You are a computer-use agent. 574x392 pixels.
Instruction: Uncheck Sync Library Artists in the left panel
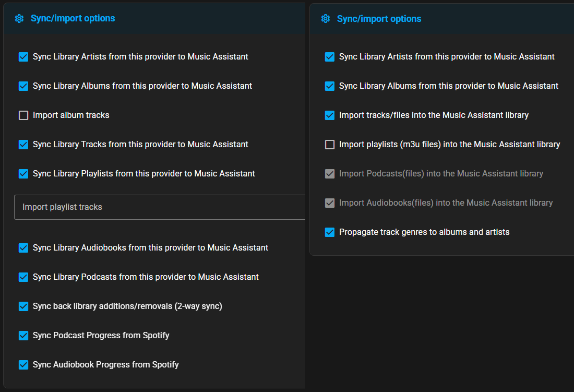23,57
